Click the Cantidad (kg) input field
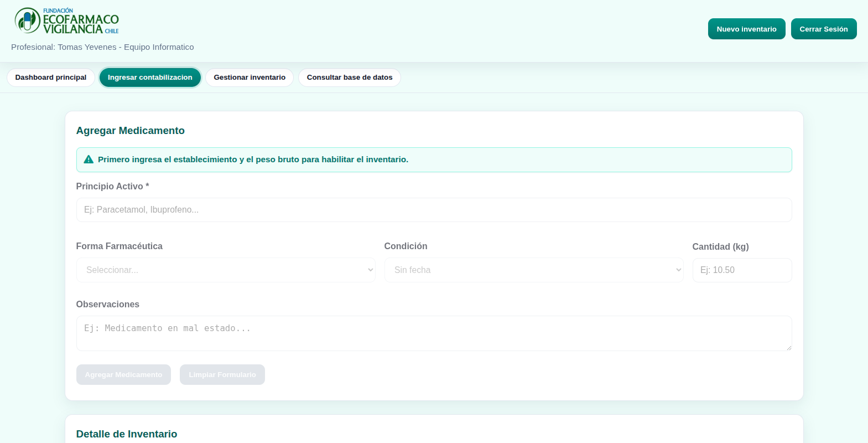Image resolution: width=868 pixels, height=443 pixels. point(741,270)
